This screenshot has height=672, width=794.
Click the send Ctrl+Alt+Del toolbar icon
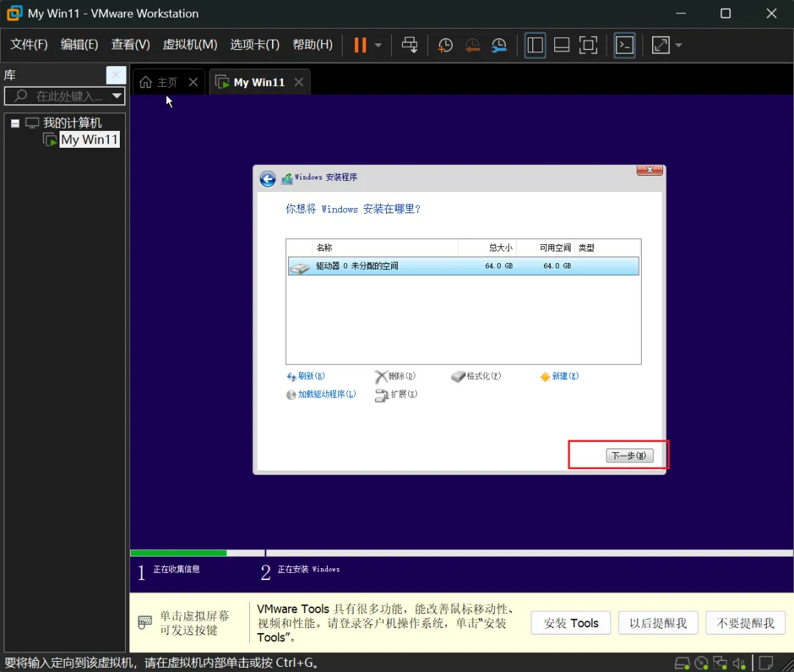point(409,45)
